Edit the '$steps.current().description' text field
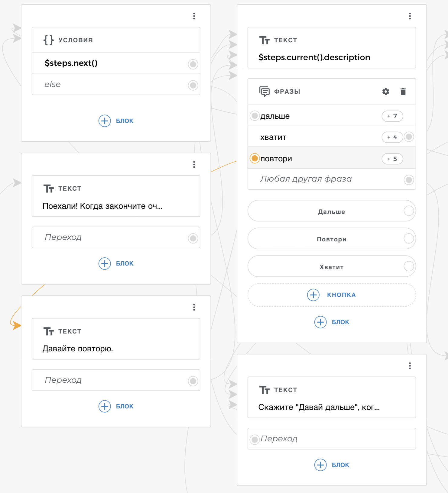 point(314,57)
